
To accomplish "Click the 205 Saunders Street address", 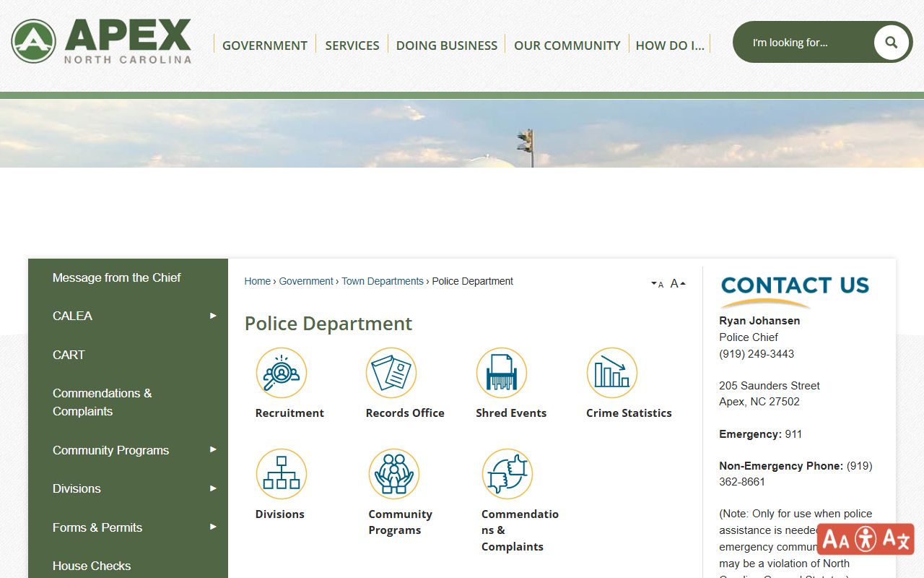I will 770,386.
